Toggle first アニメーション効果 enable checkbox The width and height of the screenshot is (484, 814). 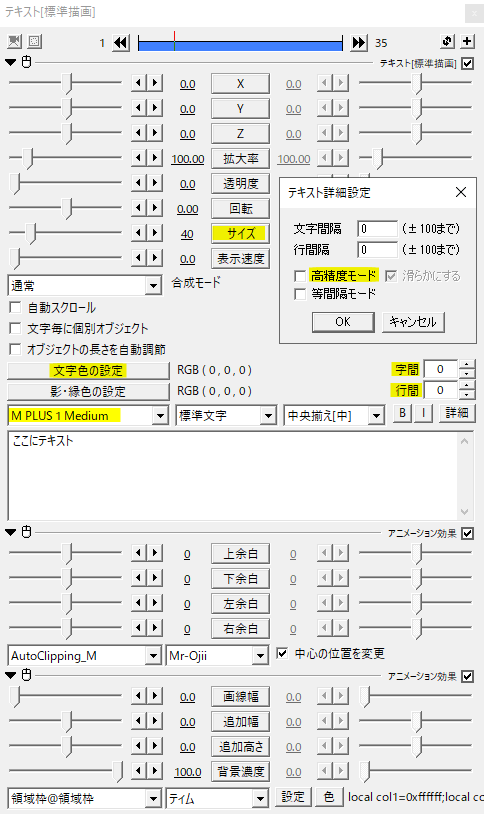(467, 533)
